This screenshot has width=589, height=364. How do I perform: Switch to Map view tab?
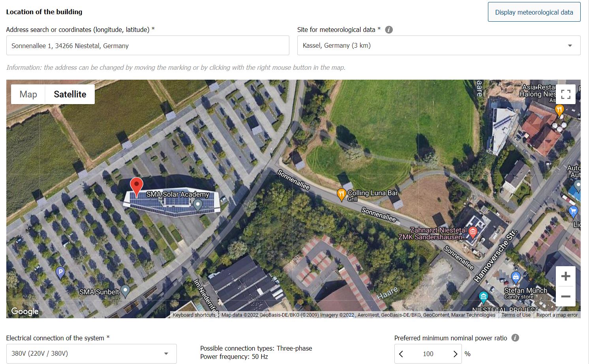coord(28,94)
